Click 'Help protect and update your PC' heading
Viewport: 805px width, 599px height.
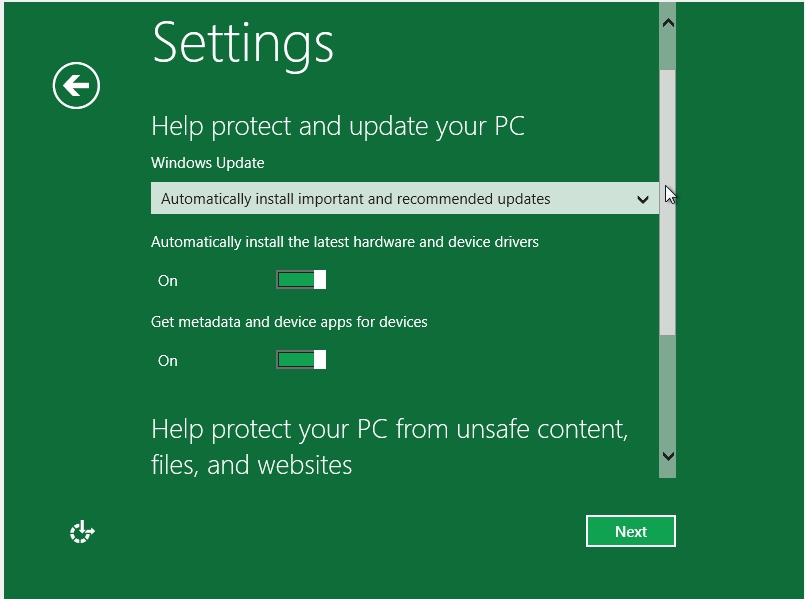point(338,126)
